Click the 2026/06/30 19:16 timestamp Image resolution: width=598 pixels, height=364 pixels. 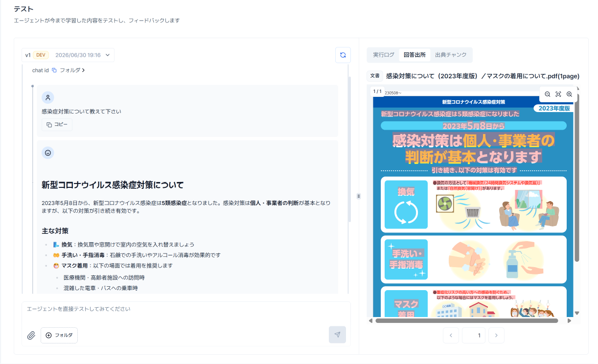tap(78, 55)
